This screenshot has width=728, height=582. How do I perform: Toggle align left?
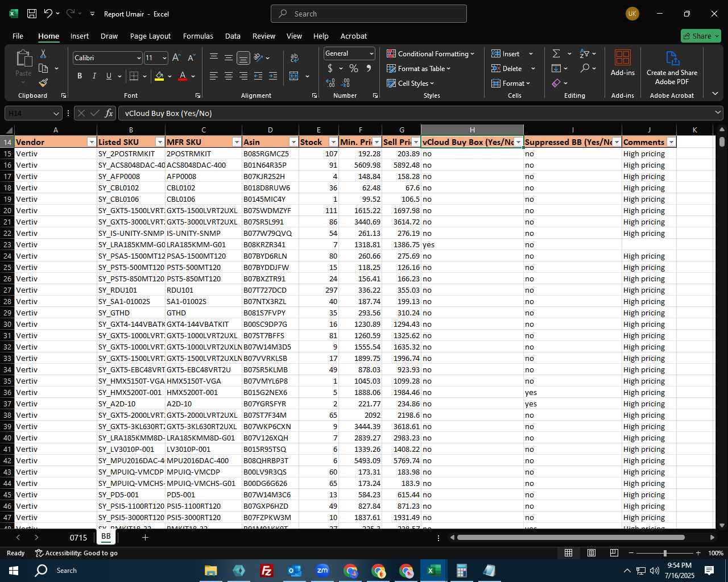(x=214, y=76)
